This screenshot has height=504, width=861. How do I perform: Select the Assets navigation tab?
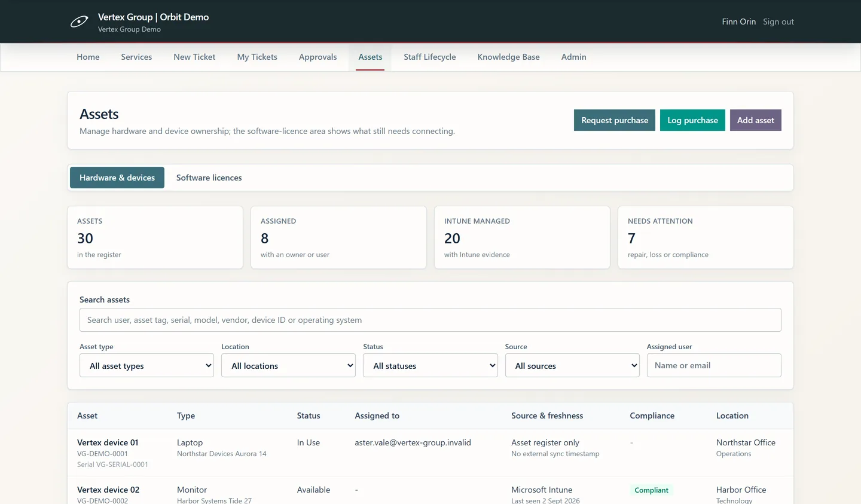(x=370, y=57)
